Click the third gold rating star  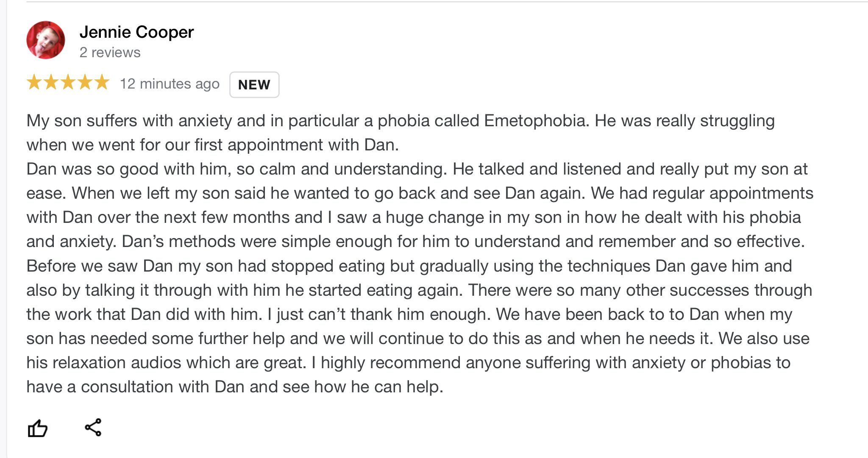(68, 82)
